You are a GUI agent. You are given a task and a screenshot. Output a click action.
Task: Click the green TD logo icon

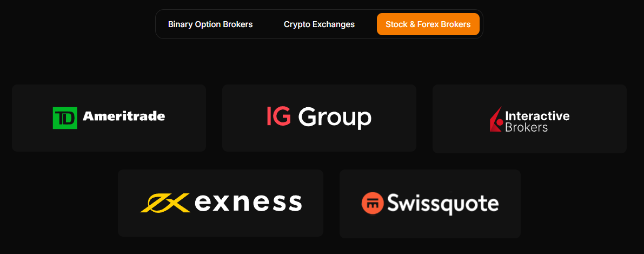[65, 118]
